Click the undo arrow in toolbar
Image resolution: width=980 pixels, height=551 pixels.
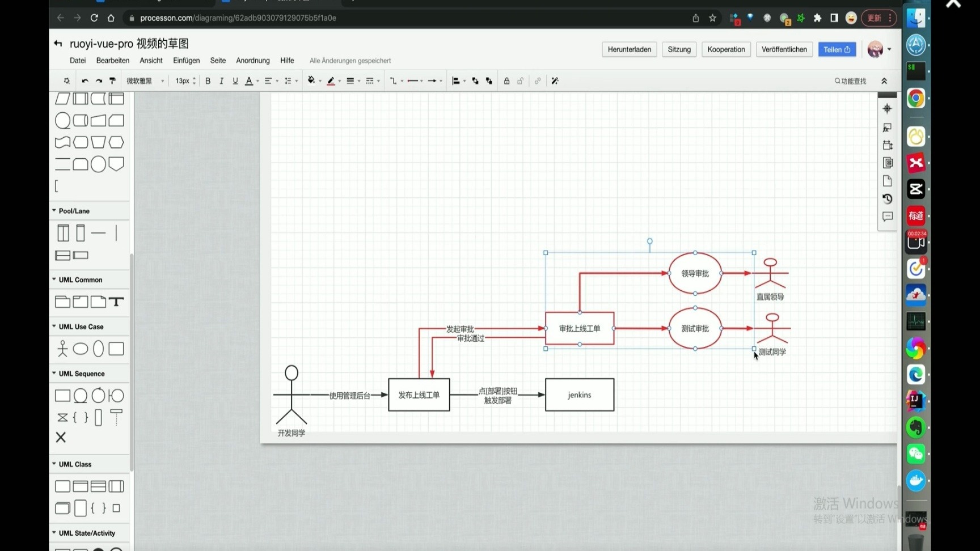[85, 81]
